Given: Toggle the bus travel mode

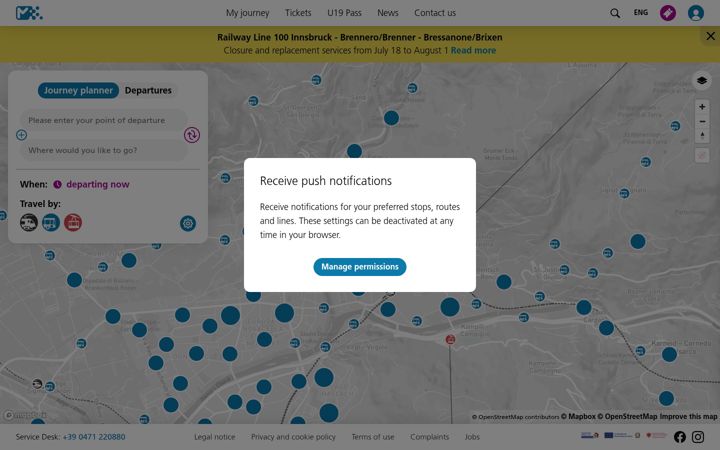Looking at the screenshot, I should 51,223.
